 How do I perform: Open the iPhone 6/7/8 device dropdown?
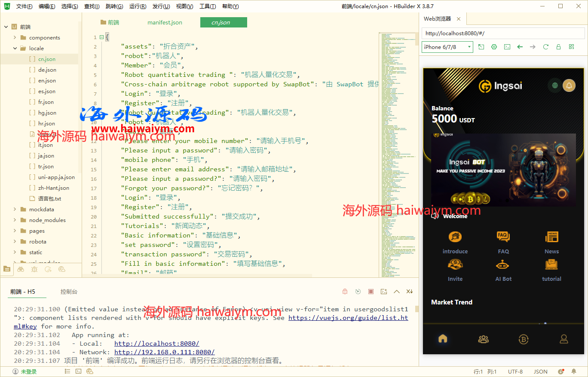click(447, 47)
